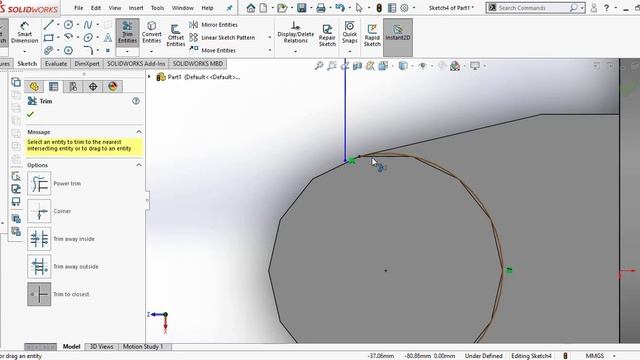Viewport: 640px width, 360px height.
Task: Select the Corner Rectangle tool
Action: [x=49, y=38]
